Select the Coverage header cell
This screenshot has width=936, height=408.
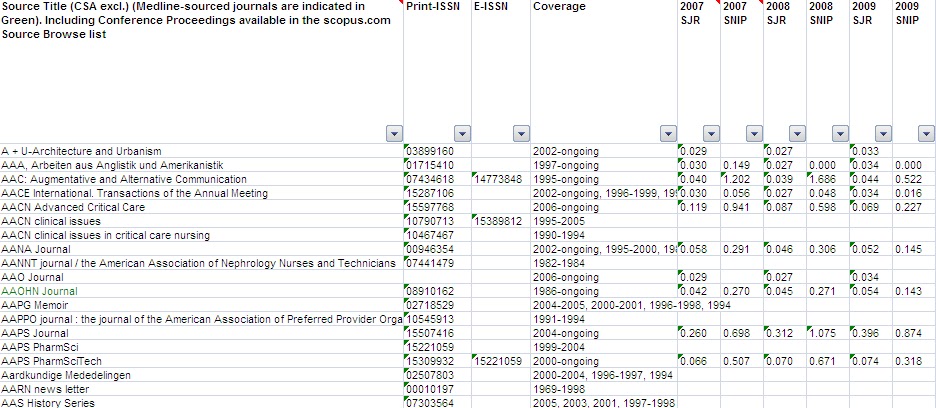pyautogui.click(x=604, y=72)
